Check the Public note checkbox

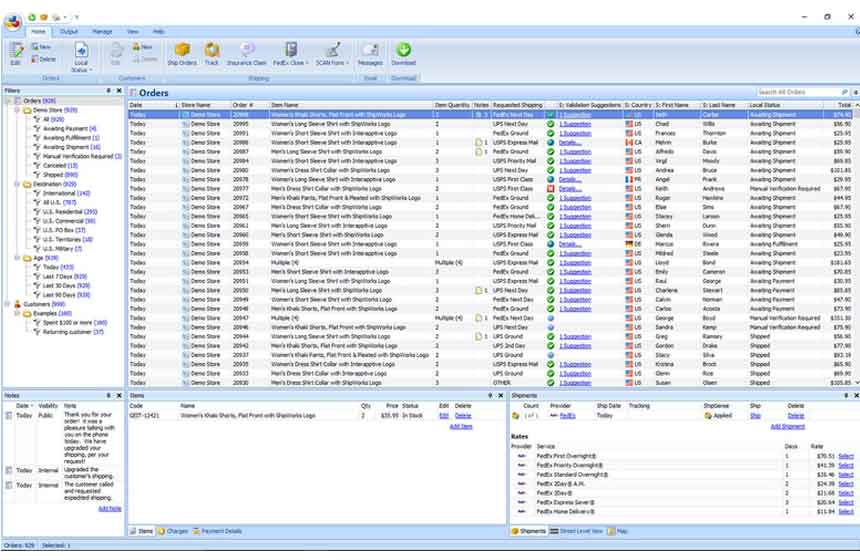[x=9, y=416]
